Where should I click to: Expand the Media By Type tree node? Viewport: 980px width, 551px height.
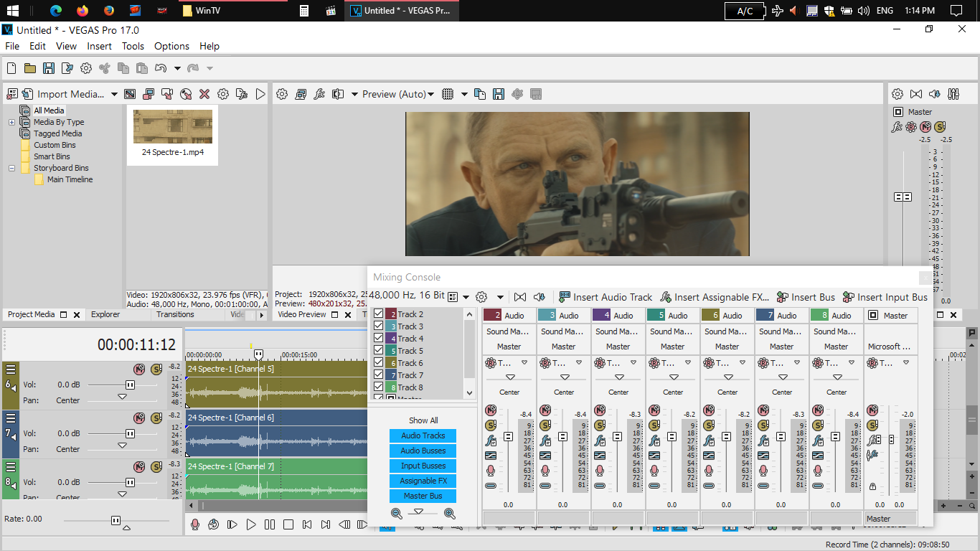pyautogui.click(x=11, y=122)
